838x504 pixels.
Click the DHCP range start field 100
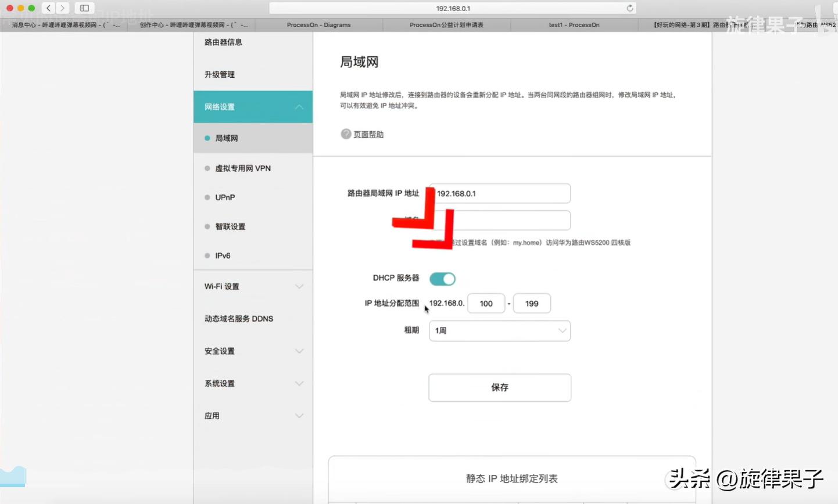click(486, 304)
